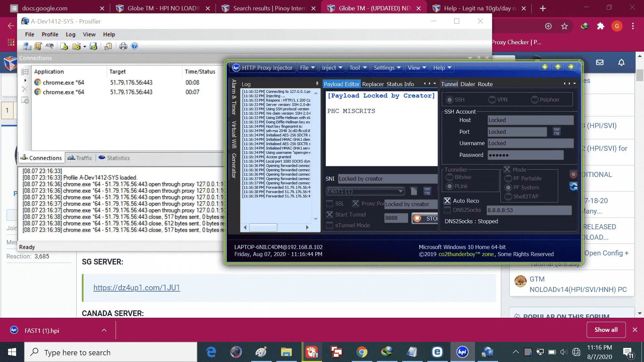The height and width of the screenshot is (362, 644).
Task: Open the Log menu in Proxifier
Action: (70, 34)
